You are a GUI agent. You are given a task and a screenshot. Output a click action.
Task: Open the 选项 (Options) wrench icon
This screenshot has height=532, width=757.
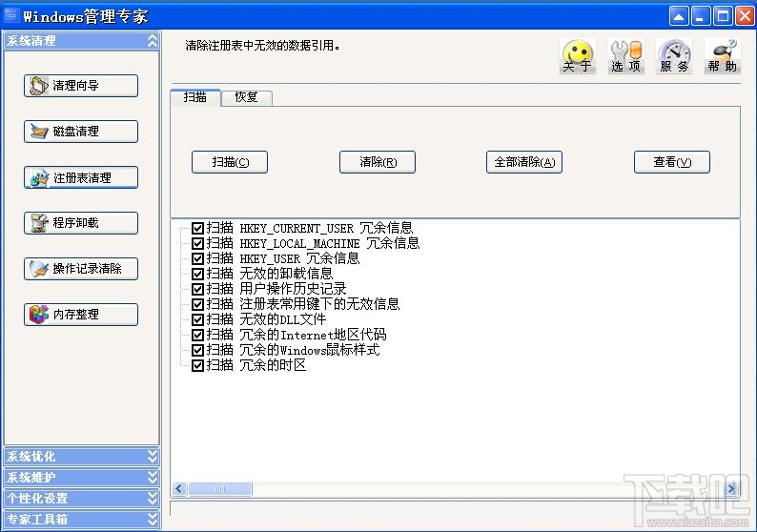[625, 55]
